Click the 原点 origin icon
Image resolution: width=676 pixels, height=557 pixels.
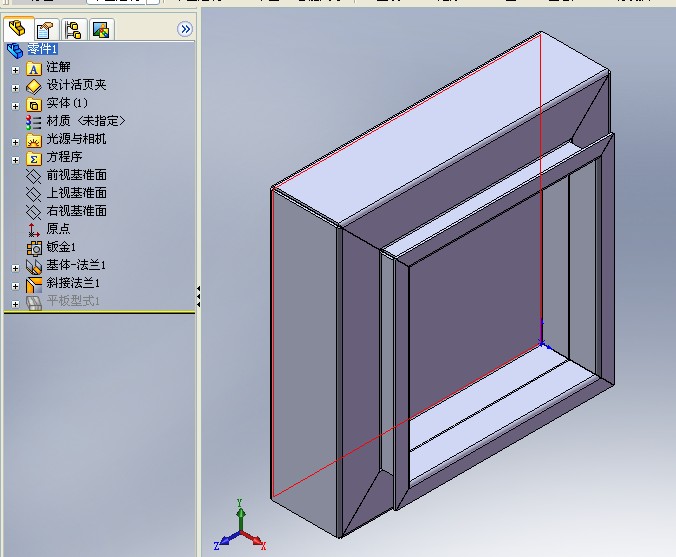click(34, 230)
